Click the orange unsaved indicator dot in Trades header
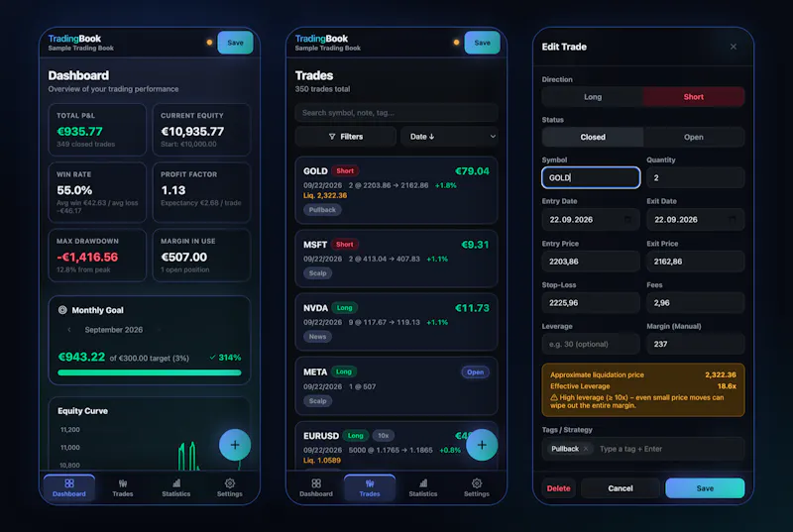Image resolution: width=793 pixels, height=532 pixels. point(456,43)
